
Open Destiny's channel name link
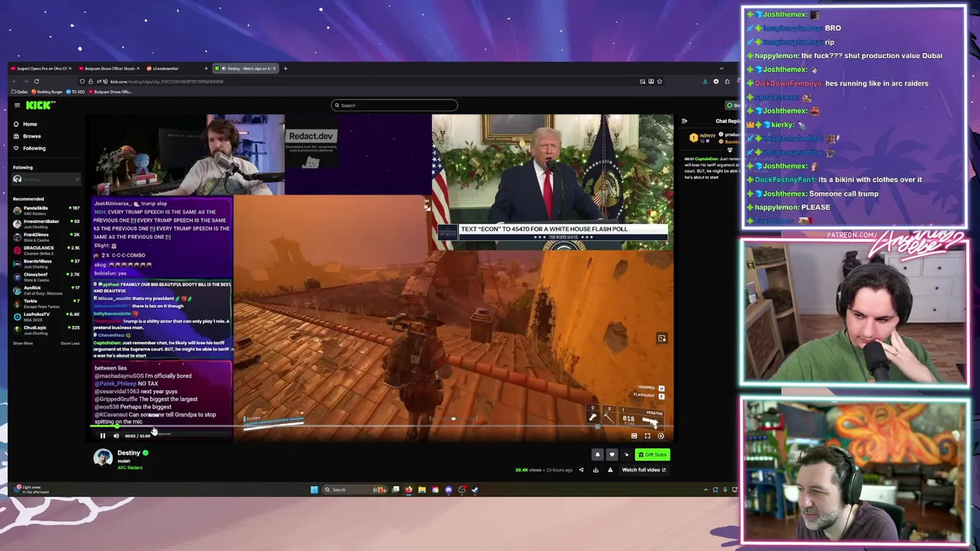click(129, 453)
